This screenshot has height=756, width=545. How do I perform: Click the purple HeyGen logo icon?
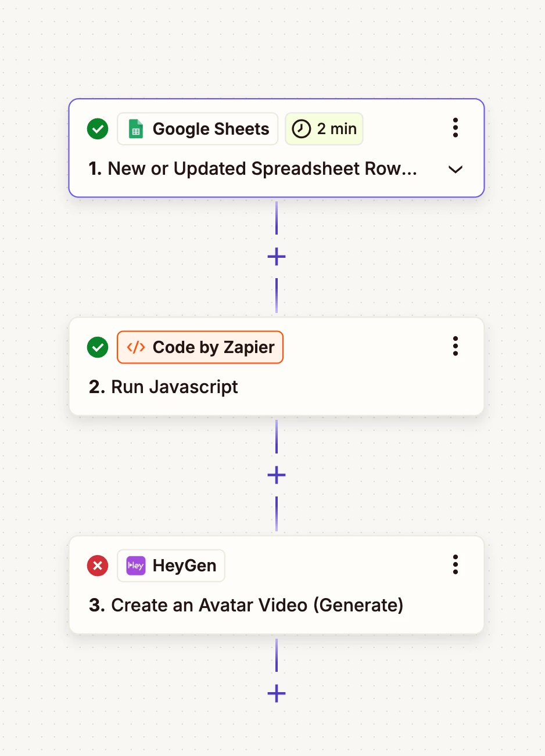(x=136, y=566)
